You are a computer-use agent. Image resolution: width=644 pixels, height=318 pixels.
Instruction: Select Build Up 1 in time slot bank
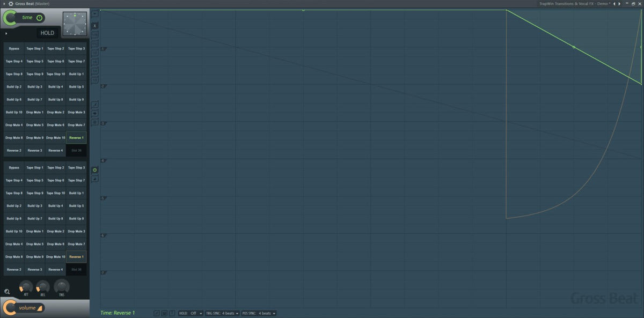point(76,74)
